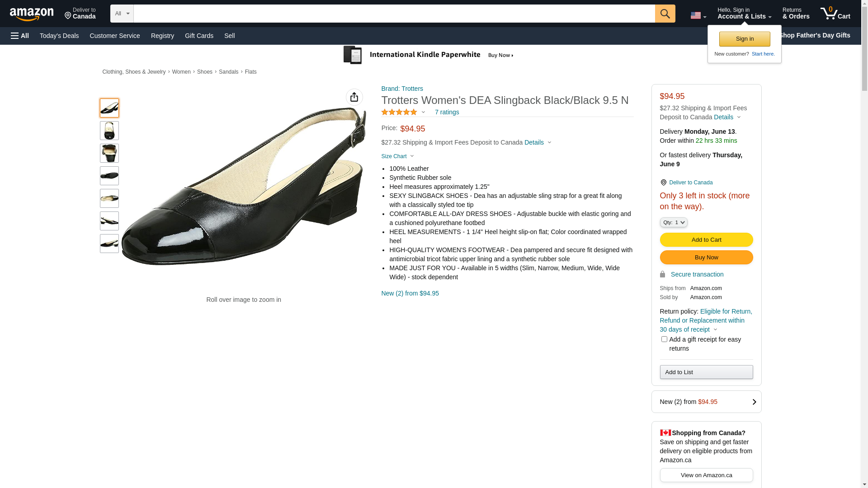Open the shopping cart icon
This screenshot has height=488, width=868.
(835, 14)
